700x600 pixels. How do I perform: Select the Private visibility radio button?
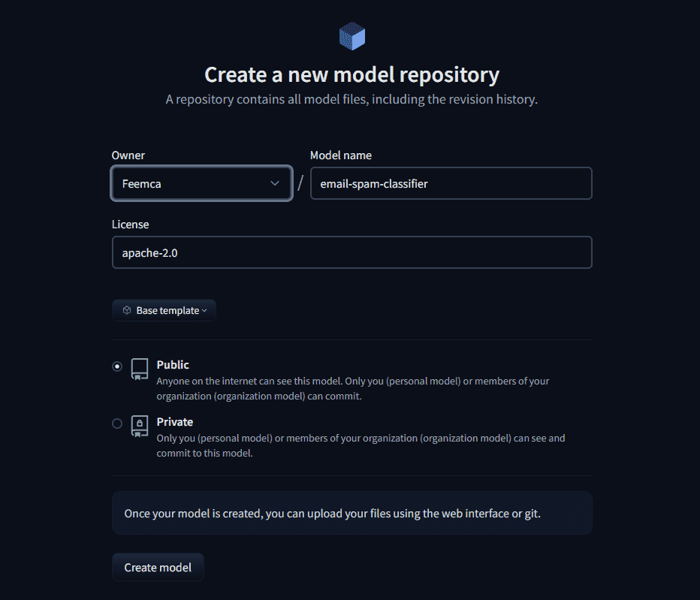[x=117, y=424]
